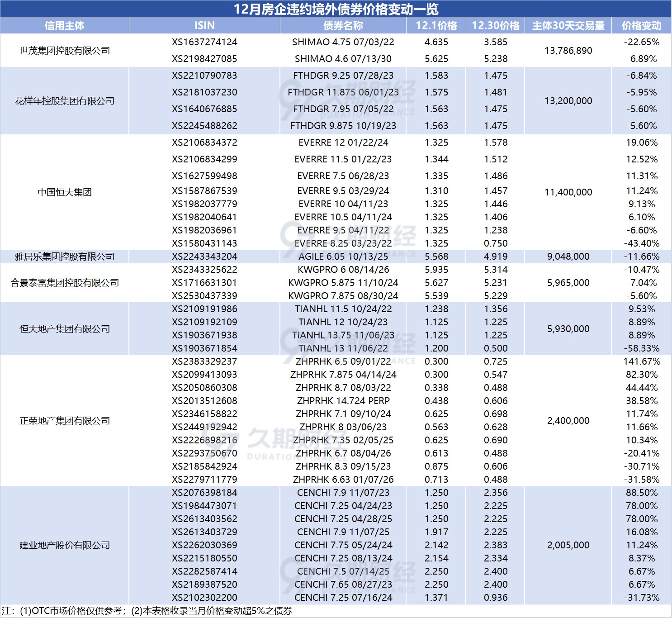Select the company name 世茂集团控股有限公司
Screen dimensions: 672x618
tap(65, 51)
